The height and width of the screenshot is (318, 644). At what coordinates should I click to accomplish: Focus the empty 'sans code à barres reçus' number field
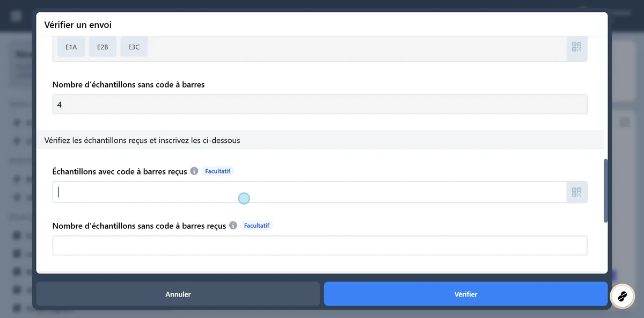click(x=320, y=245)
